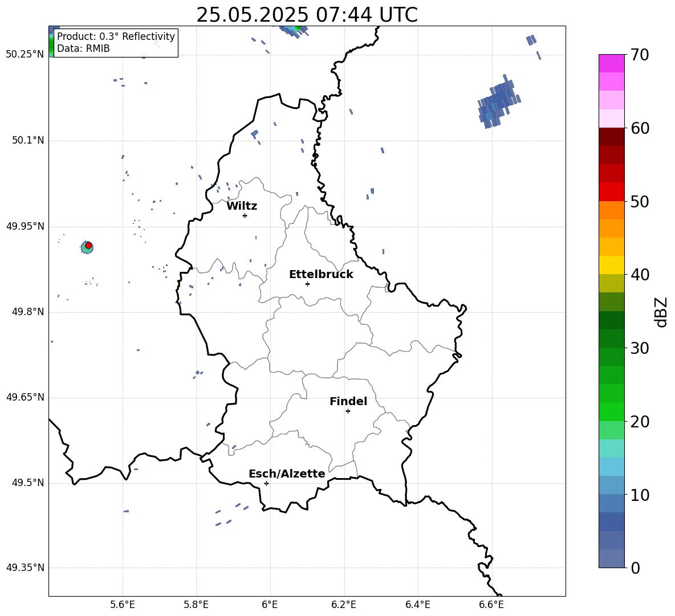Click the dark maroon swatch just below the 60 tick
Image resolution: width=675 pixels, height=616 pixels.
(x=611, y=137)
